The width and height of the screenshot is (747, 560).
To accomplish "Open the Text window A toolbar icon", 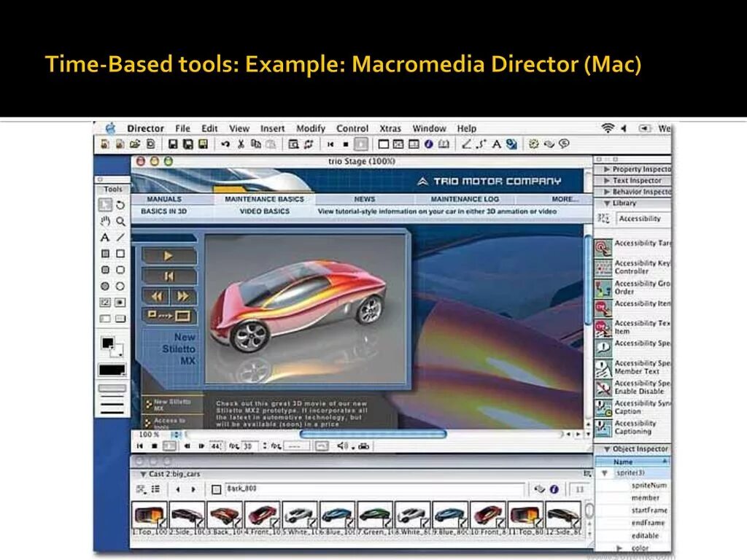I will [x=496, y=144].
